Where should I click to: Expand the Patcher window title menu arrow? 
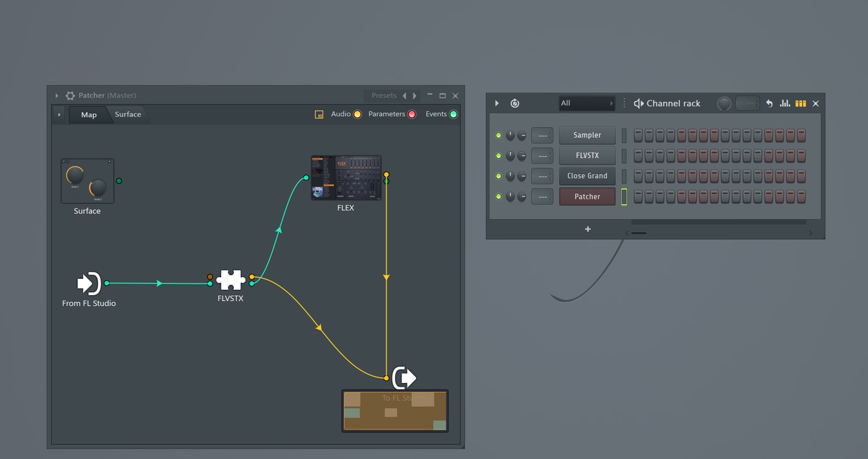point(57,96)
